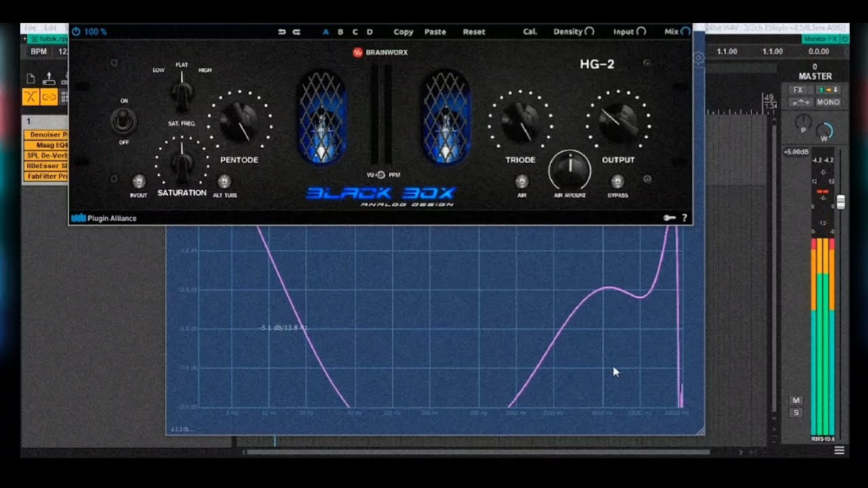
Task: Open the help question mark icon
Action: [x=684, y=218]
